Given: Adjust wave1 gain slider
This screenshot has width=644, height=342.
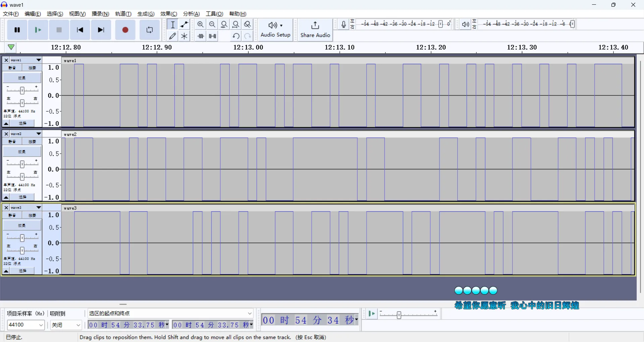Looking at the screenshot, I should coord(22,90).
